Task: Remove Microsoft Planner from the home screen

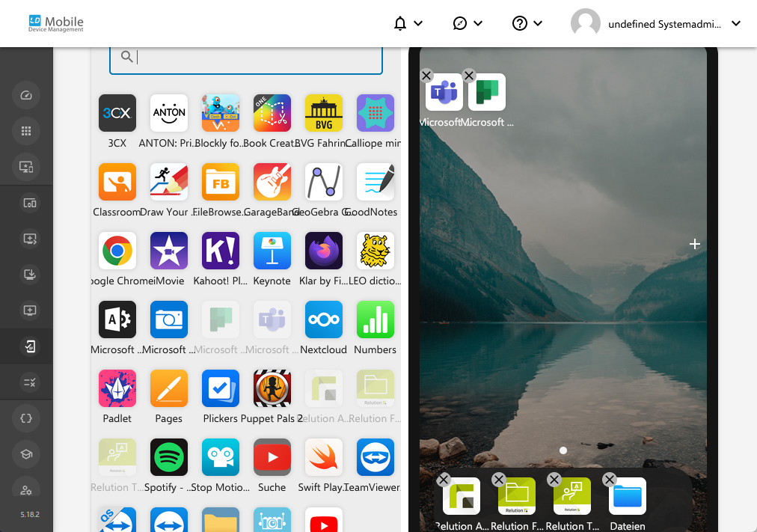Action: (x=469, y=76)
